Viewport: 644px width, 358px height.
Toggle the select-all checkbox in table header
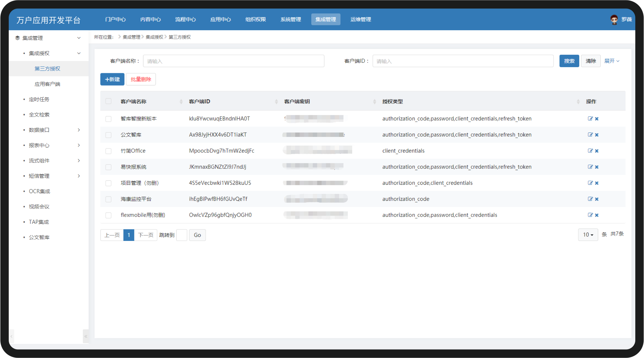[x=108, y=101]
